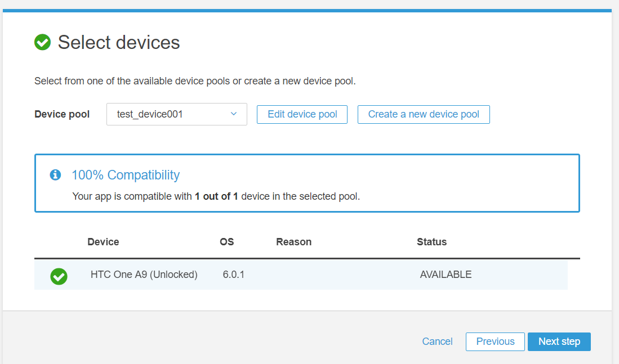Click the 100% Compatibility link
The width and height of the screenshot is (619, 364).
click(125, 175)
